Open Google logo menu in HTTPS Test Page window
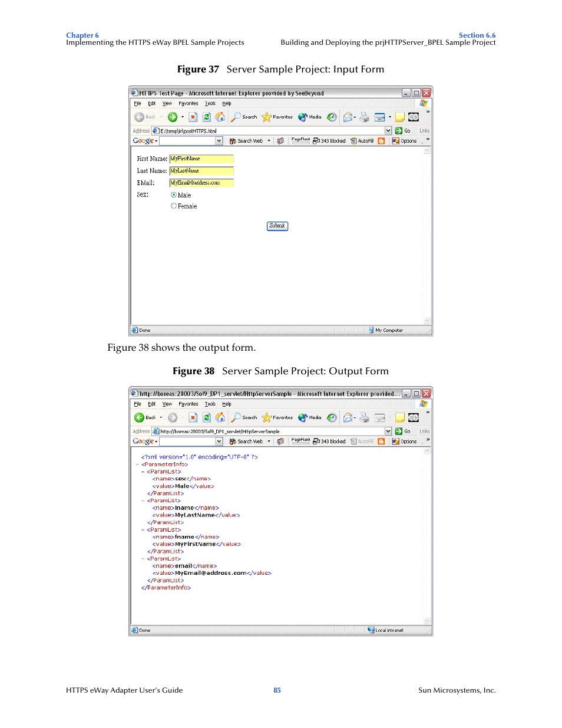Image resolution: width=562 pixels, height=728 pixels. point(145,141)
